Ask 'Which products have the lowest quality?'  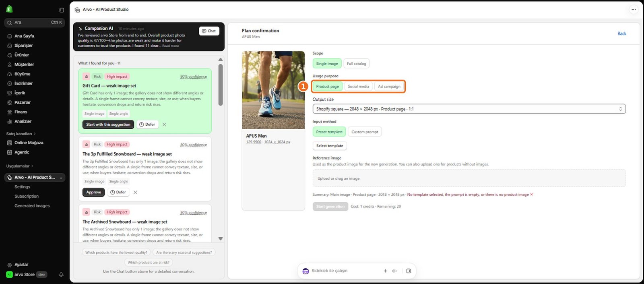(116, 253)
